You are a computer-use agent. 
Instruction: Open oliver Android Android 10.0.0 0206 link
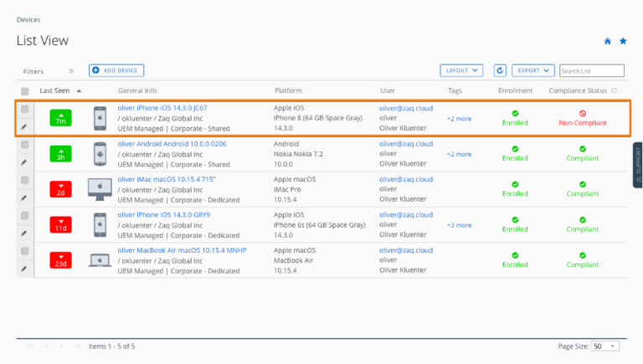click(172, 144)
